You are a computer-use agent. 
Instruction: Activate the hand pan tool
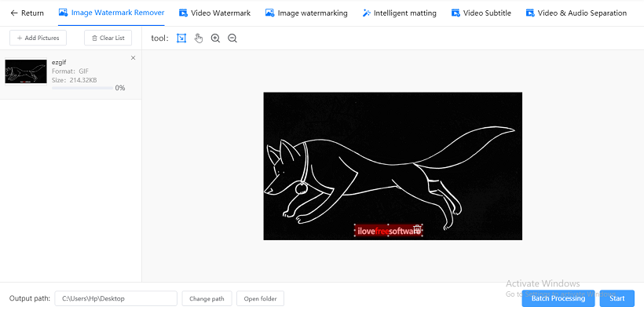(x=199, y=38)
